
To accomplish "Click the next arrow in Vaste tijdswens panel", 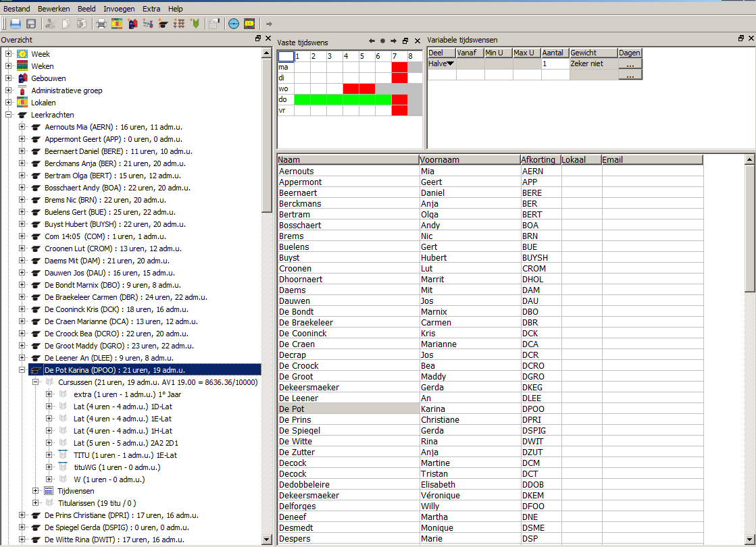I will [393, 41].
